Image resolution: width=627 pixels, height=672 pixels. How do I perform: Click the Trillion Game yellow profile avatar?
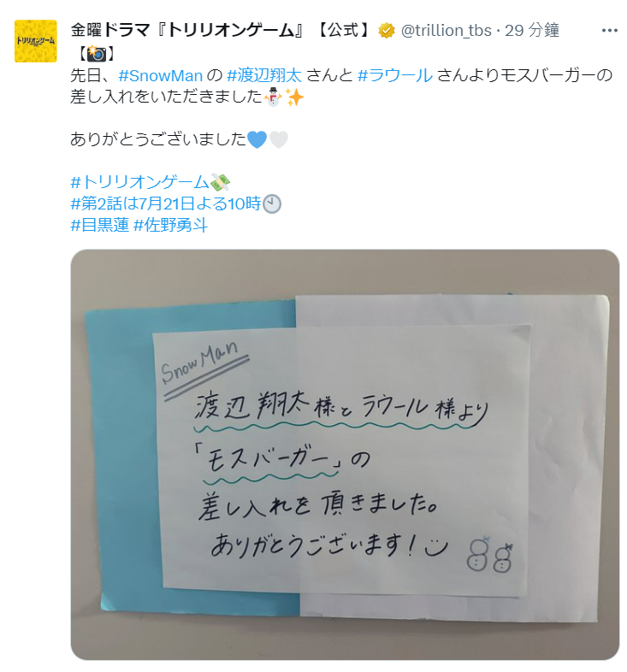[36, 41]
